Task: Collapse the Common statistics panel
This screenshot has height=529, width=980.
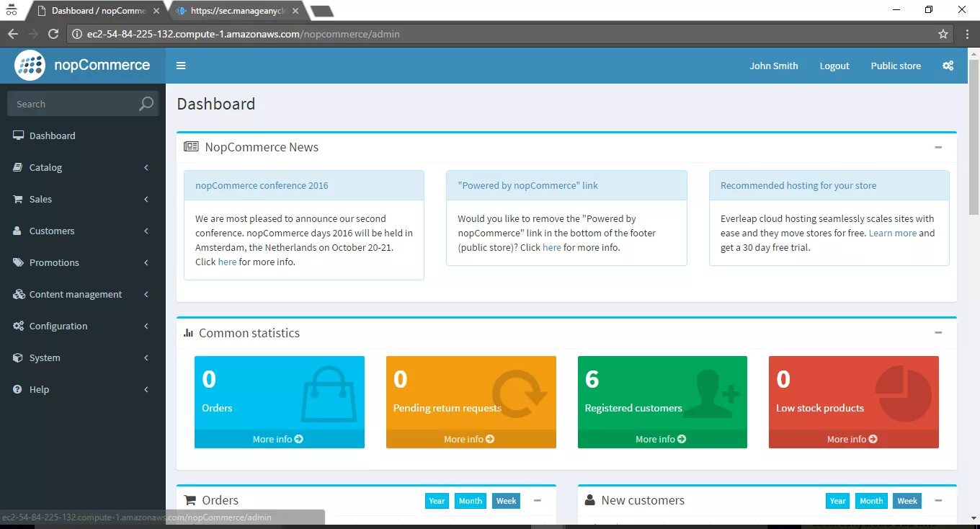Action: point(938,333)
